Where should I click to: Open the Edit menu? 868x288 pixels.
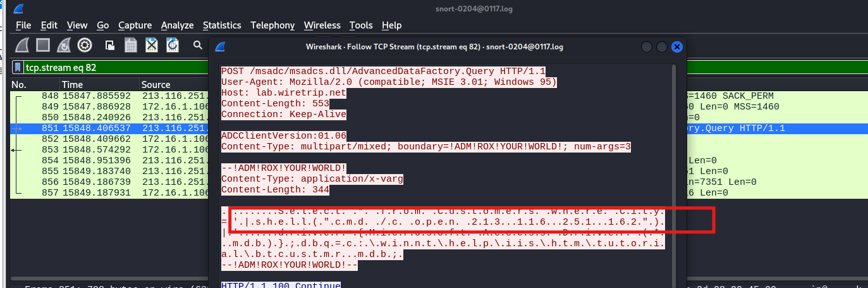(49, 25)
